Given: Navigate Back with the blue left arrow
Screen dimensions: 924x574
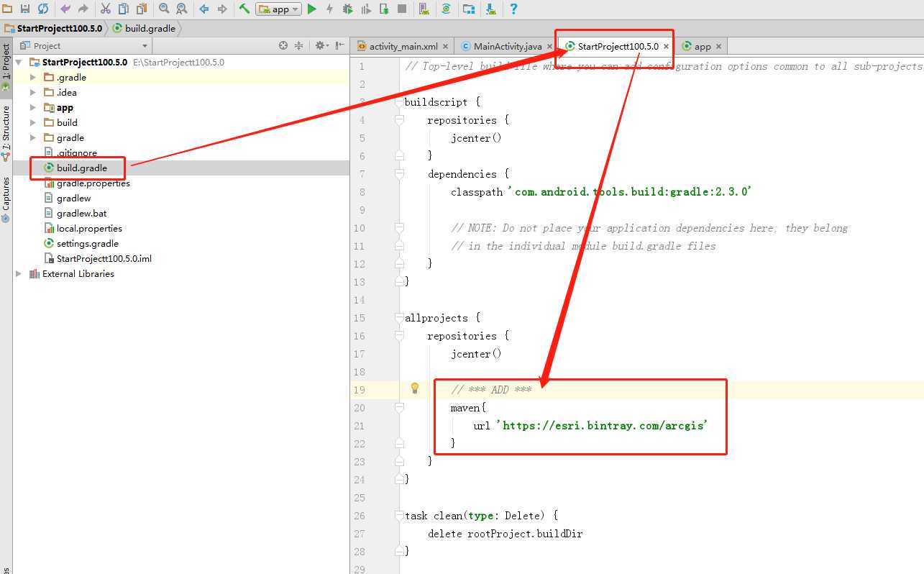Looking at the screenshot, I should point(204,9).
